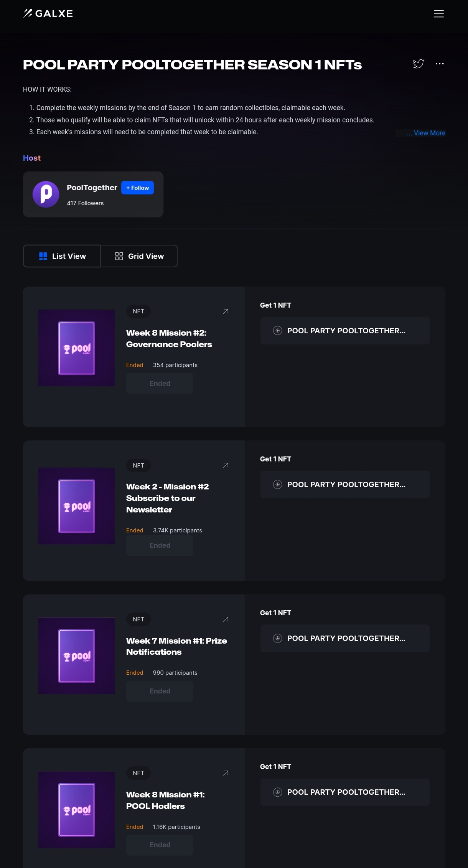Open Week 7 Mission #1 arrow icon
468x868 pixels.
(226, 619)
